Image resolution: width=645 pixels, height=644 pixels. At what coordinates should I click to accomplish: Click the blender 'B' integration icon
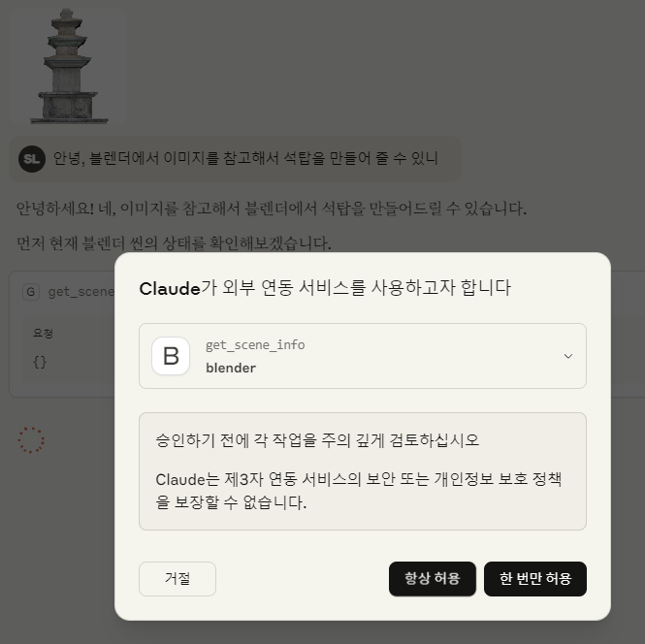coord(171,356)
